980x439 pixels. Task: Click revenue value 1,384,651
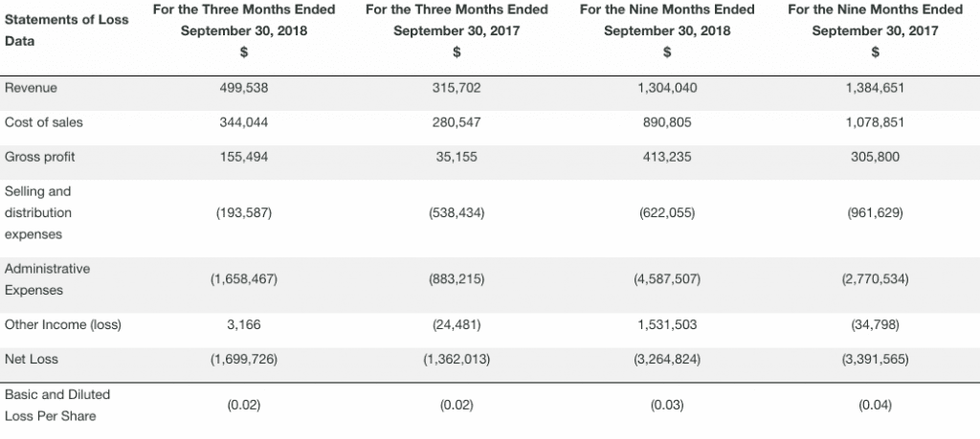875,88
